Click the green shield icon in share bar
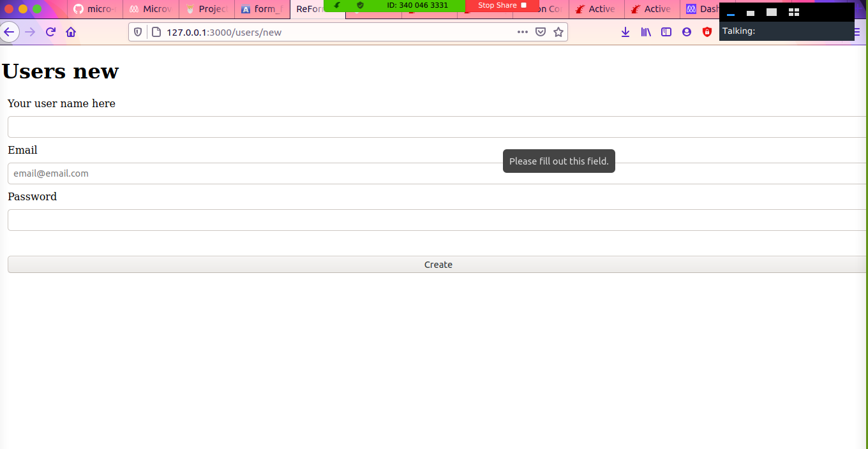Viewport: 868px width, 449px height. [360, 5]
